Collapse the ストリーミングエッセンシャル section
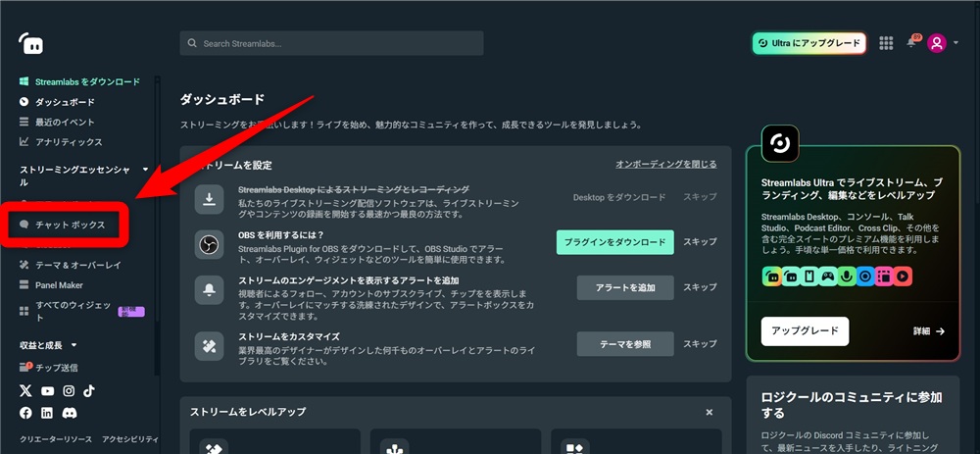Screen dimensions: 980x454 146,169
